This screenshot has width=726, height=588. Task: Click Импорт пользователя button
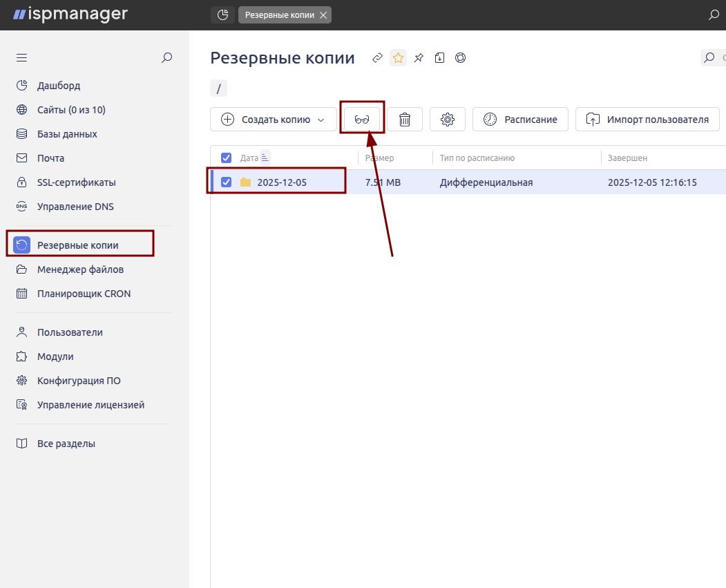pyautogui.click(x=647, y=120)
